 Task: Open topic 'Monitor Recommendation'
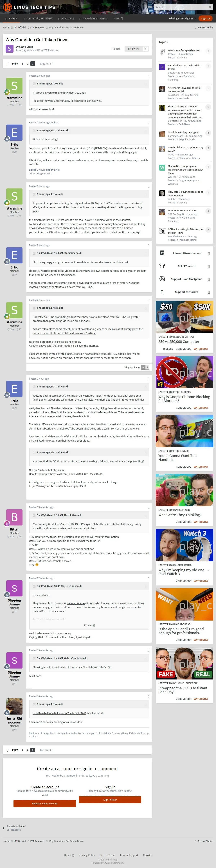click(x=182, y=211)
